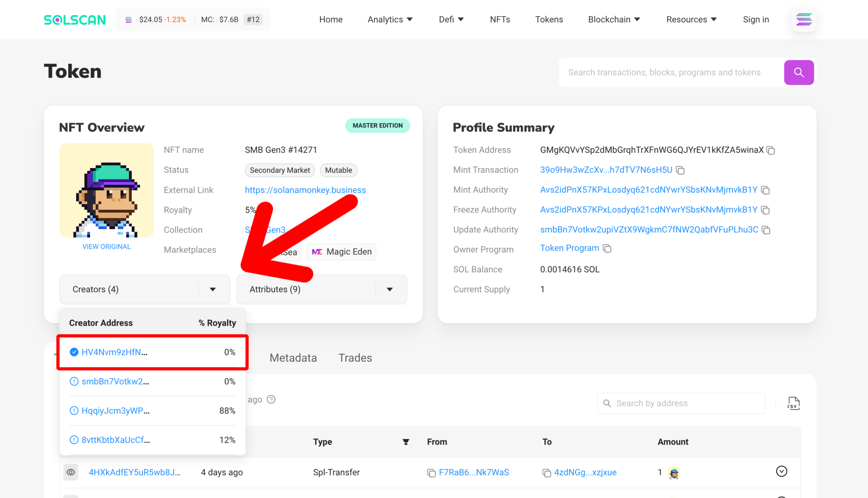
Task: Open creator address HV4Nvm9zHfN
Action: point(114,352)
